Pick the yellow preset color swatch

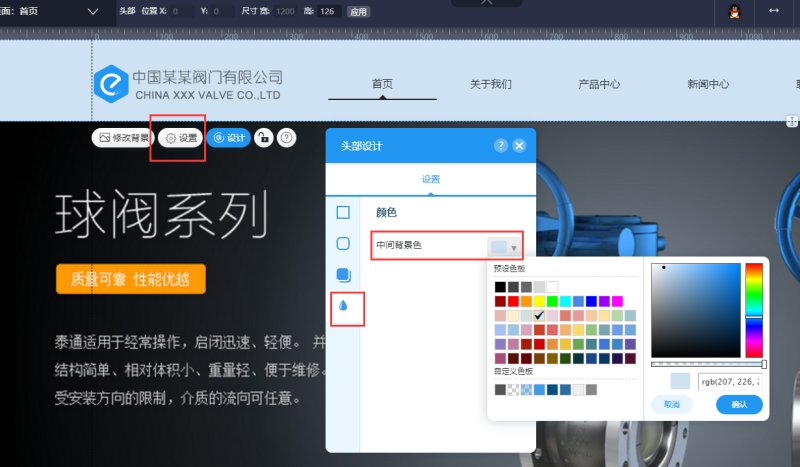[x=539, y=301]
